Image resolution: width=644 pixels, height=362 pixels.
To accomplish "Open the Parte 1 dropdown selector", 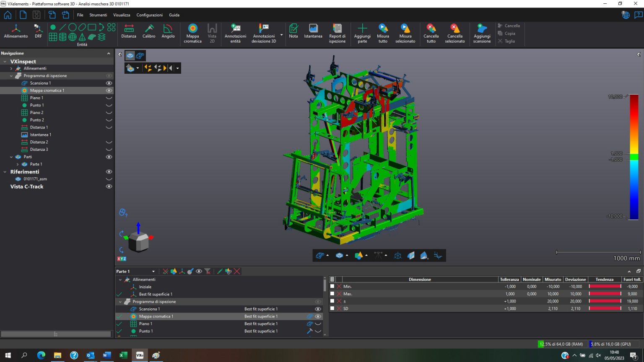I will pyautogui.click(x=153, y=271).
